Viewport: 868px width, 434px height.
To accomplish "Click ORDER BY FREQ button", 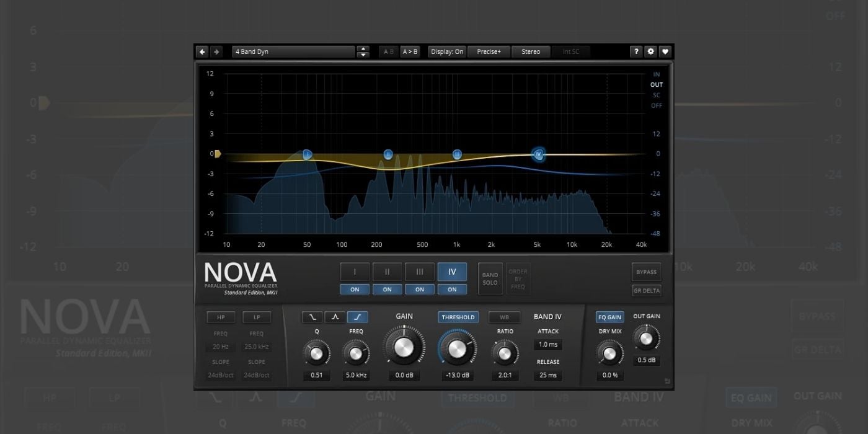I will click(518, 279).
